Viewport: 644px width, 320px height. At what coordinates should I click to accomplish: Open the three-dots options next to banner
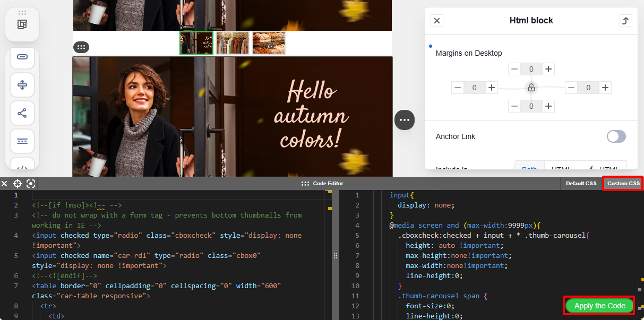(405, 120)
